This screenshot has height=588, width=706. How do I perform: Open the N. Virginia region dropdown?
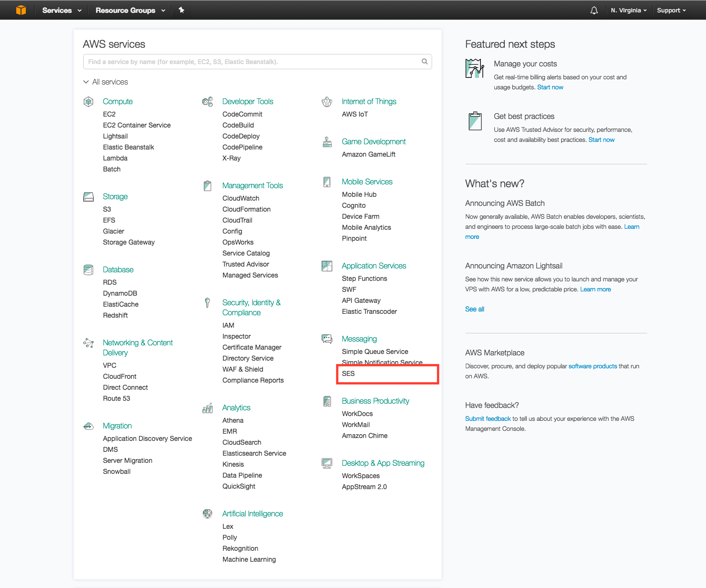coord(629,10)
